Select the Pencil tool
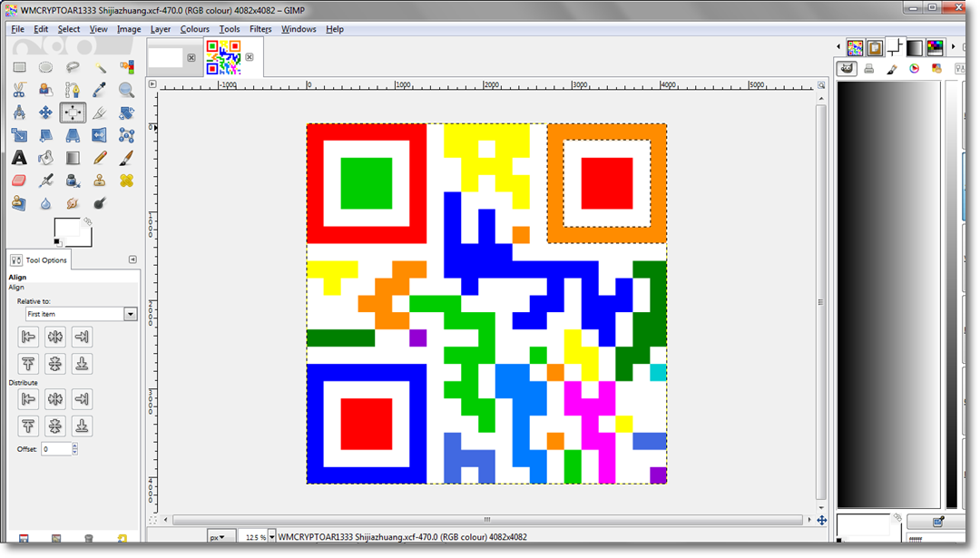This screenshot has height=558, width=980. [100, 158]
